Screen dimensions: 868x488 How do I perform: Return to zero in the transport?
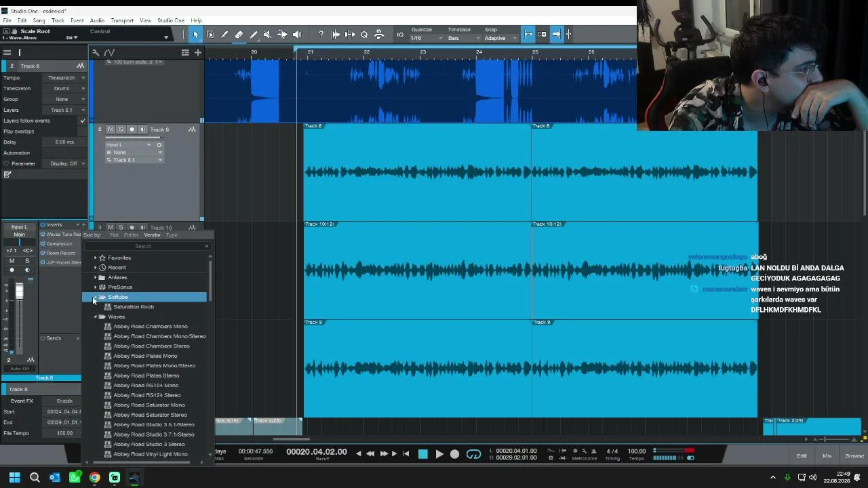(406, 454)
